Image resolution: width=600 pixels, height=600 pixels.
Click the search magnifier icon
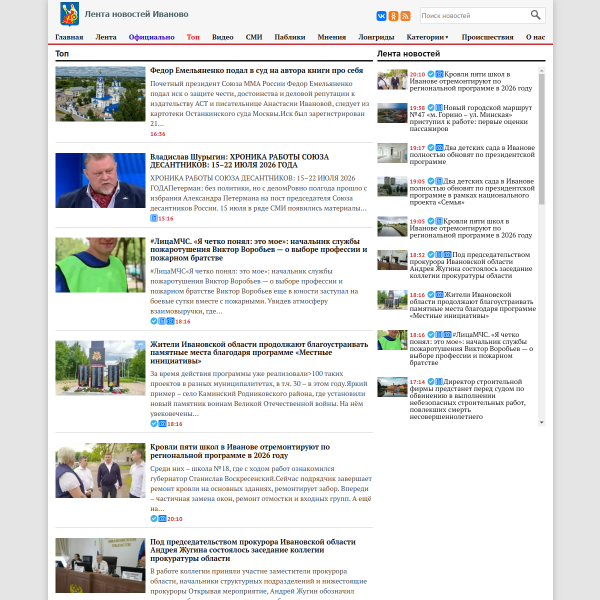pos(535,15)
